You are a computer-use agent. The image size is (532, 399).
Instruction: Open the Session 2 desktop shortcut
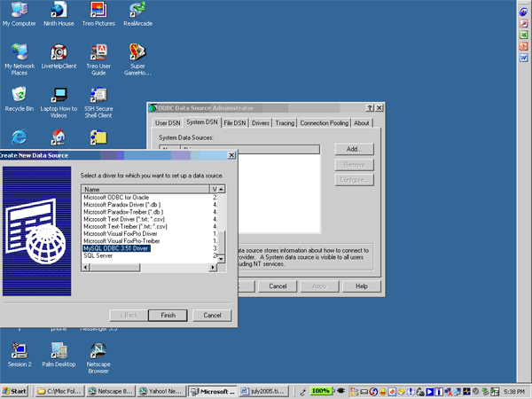[x=20, y=355]
